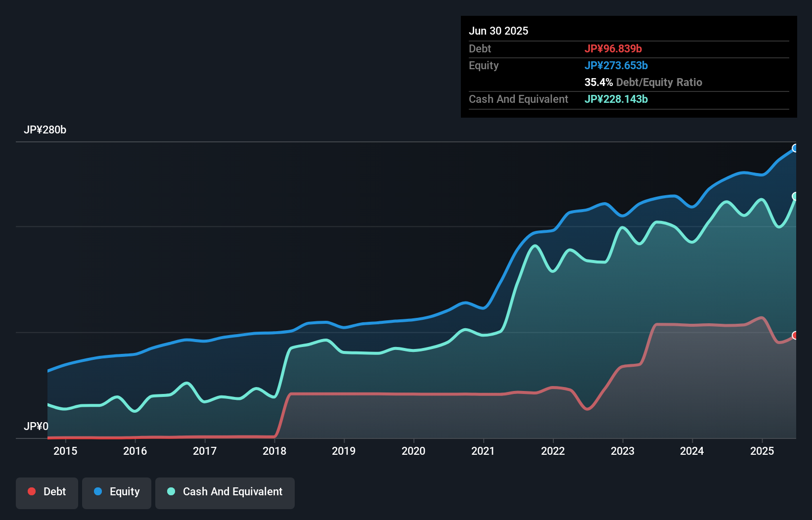Screen dimensions: 812x520
Task: Click the JP¥228.143b cash value
Action: click(616, 99)
